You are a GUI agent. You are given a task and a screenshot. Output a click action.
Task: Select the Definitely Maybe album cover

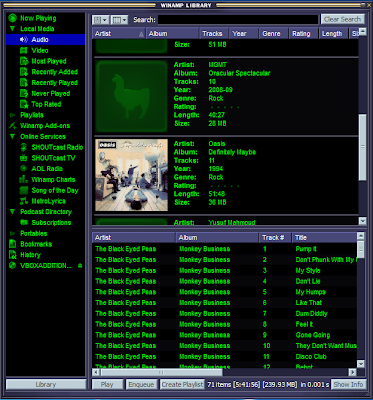(131, 175)
